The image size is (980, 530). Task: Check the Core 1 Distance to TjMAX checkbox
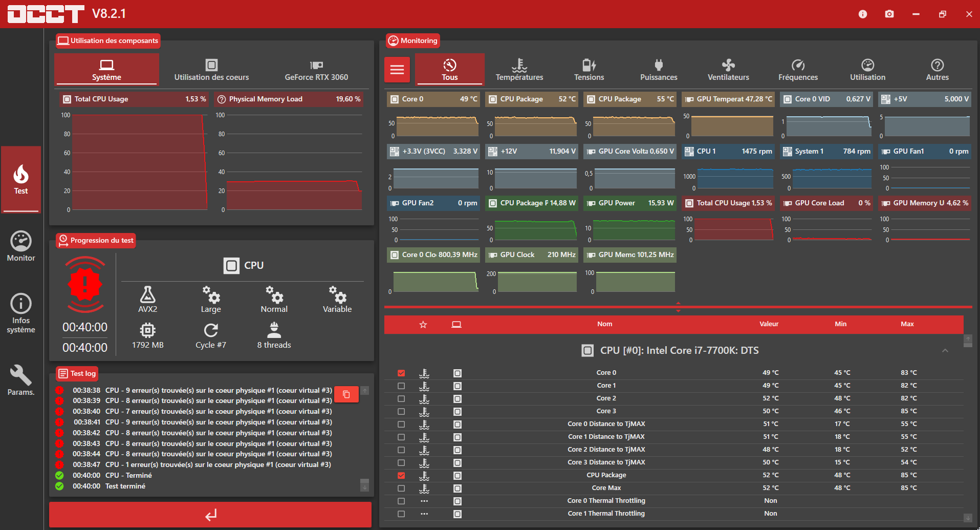pyautogui.click(x=401, y=437)
